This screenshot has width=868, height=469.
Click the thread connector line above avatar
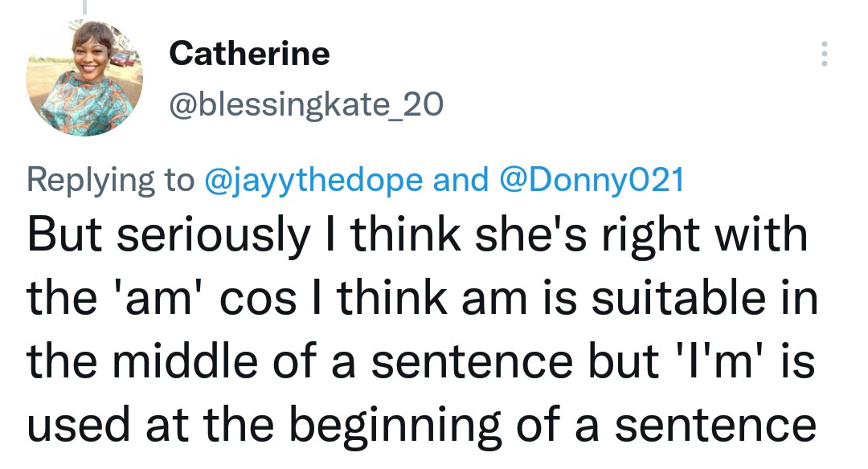[84, 6]
